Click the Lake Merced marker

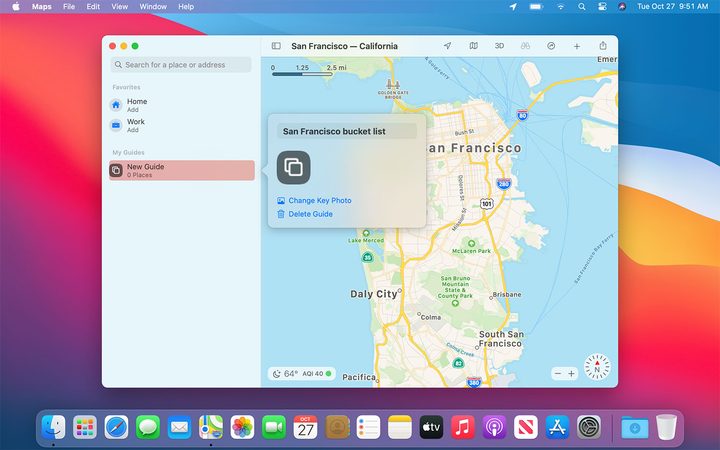366,233
